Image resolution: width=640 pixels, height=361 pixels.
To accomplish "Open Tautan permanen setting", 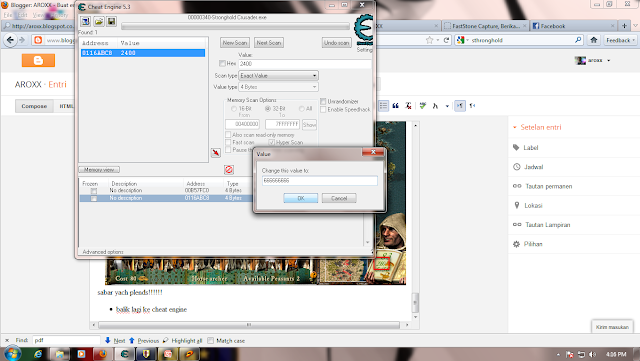I will point(548,186).
